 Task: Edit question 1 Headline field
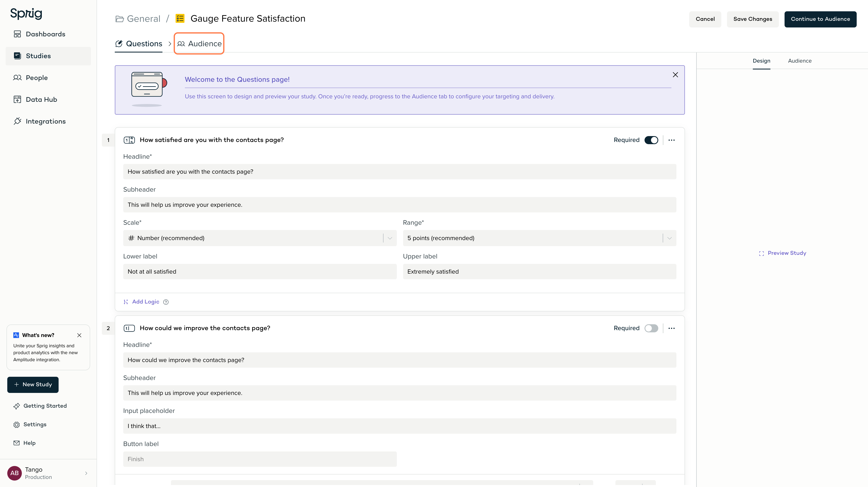pos(400,172)
